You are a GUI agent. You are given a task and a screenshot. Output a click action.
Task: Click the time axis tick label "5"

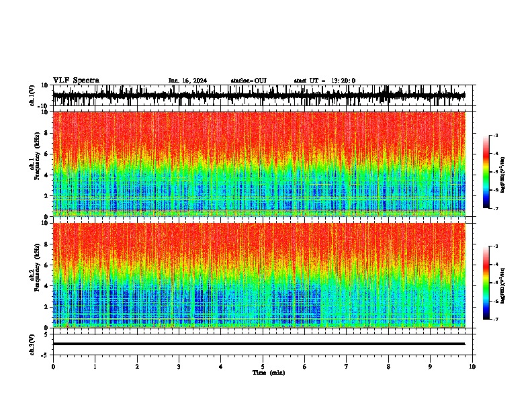click(x=263, y=367)
